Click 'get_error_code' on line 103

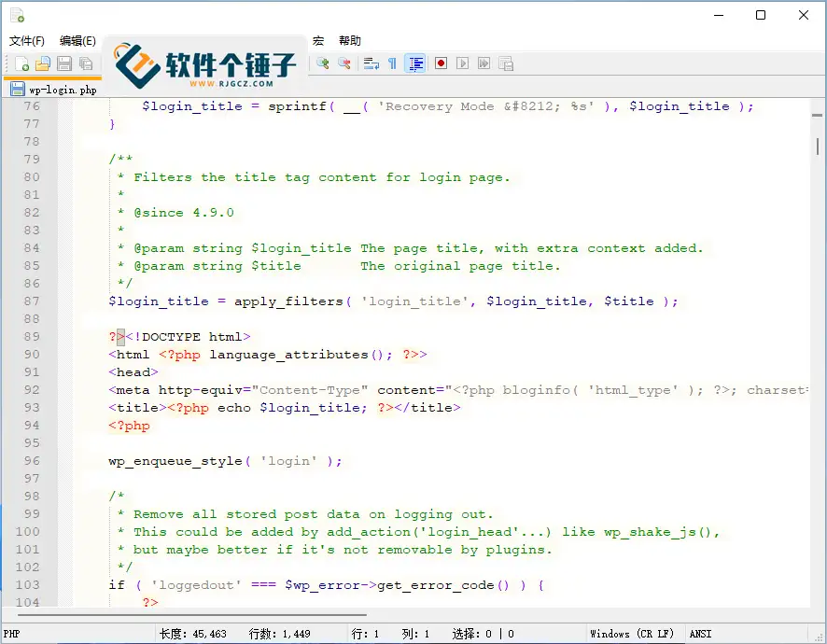point(436,585)
